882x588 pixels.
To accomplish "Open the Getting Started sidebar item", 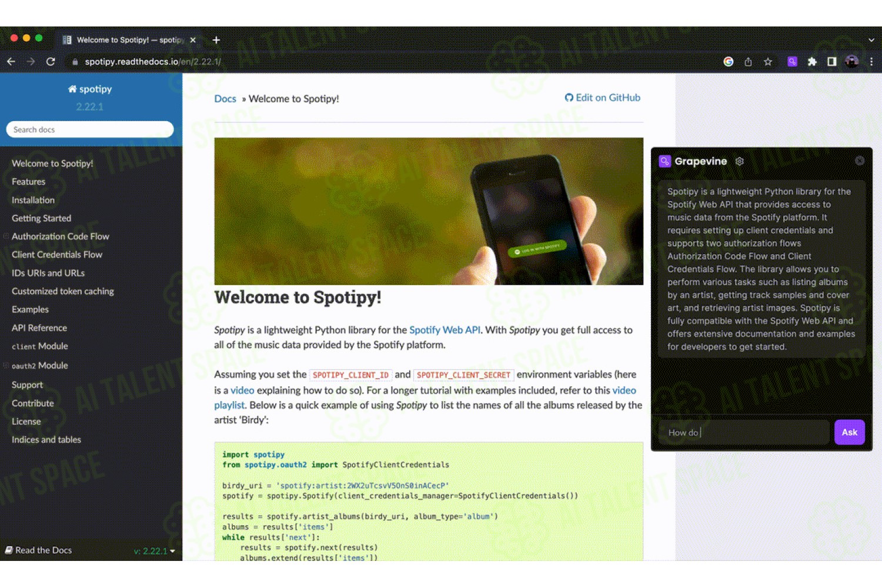I will [x=41, y=218].
